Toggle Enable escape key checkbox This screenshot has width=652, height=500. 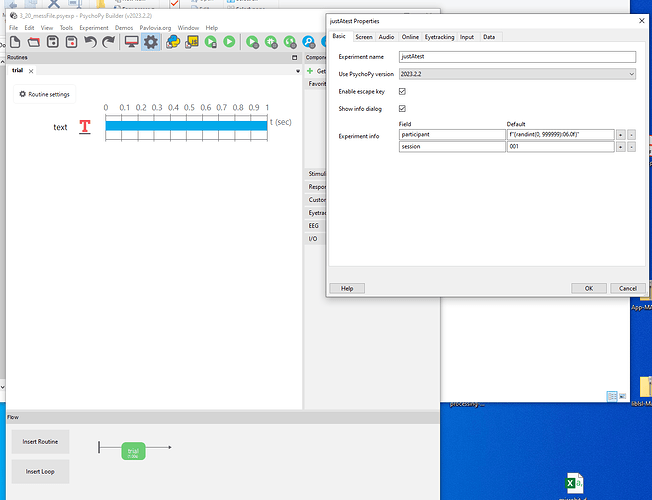tap(402, 91)
